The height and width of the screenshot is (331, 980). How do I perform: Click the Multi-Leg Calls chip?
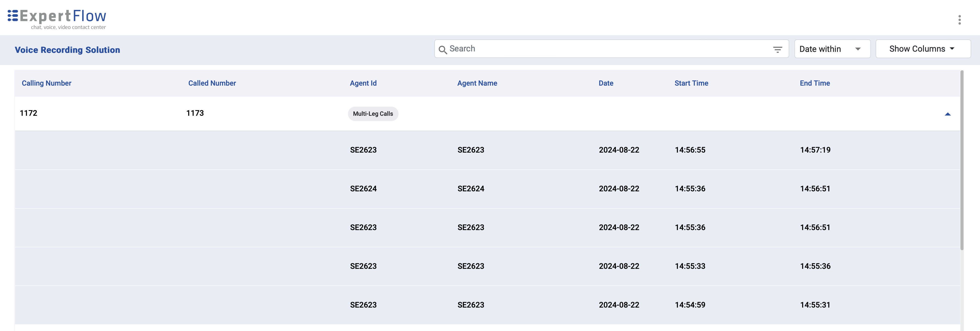[x=373, y=114]
